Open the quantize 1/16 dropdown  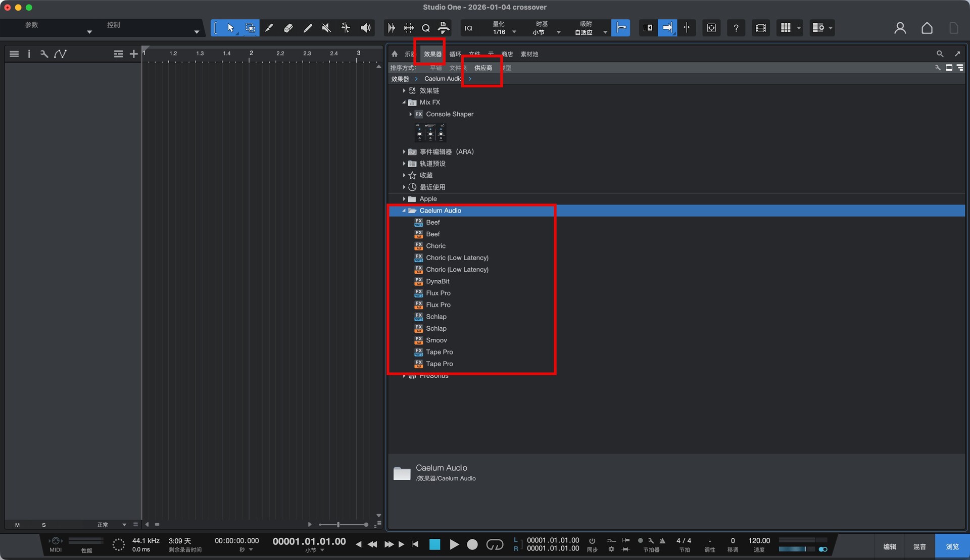coord(514,32)
